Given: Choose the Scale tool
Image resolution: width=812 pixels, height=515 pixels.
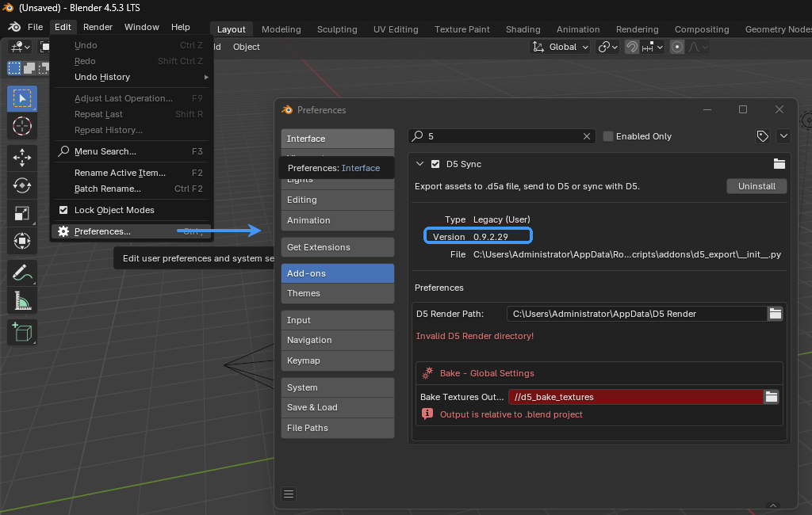Looking at the screenshot, I should [x=21, y=213].
